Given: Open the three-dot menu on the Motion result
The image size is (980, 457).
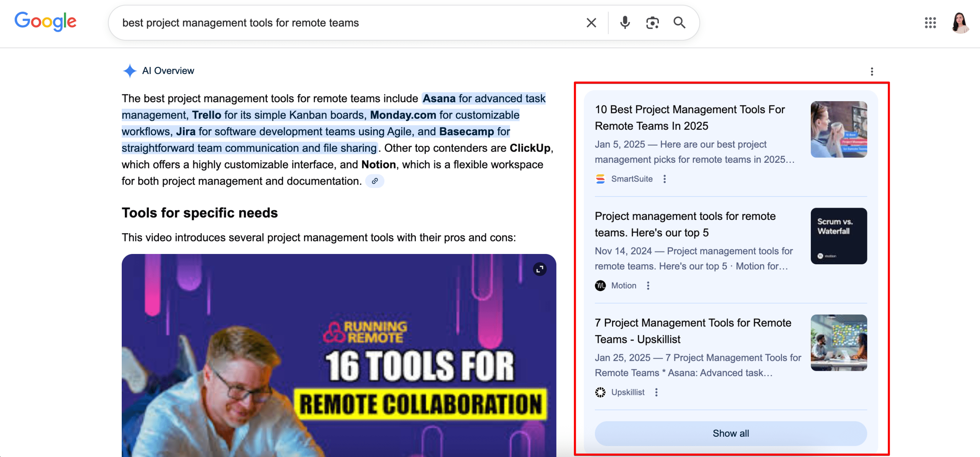Looking at the screenshot, I should pos(648,285).
